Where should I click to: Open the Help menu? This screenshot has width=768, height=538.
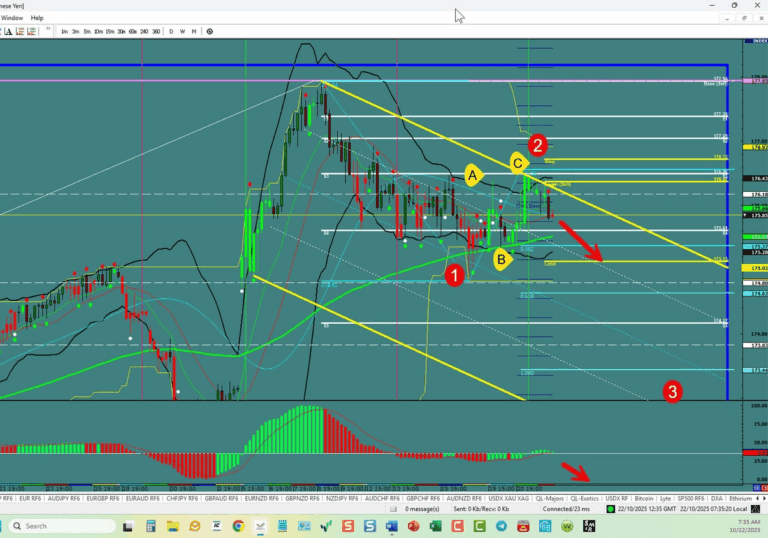[37, 18]
